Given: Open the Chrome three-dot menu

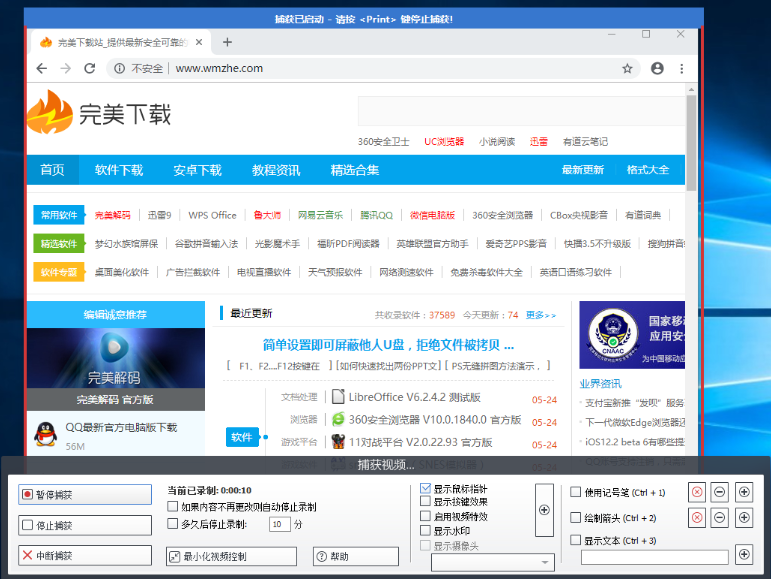Looking at the screenshot, I should click(683, 69).
